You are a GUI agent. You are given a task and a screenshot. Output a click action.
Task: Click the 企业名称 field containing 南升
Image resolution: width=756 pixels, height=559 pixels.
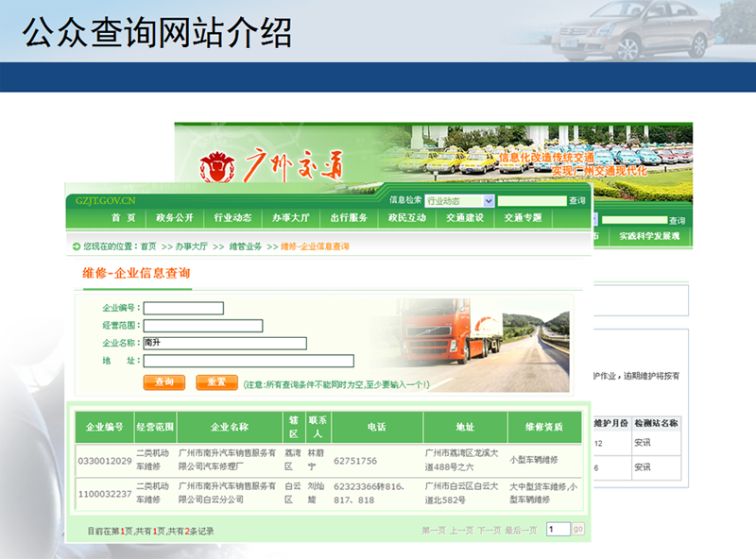point(224,344)
